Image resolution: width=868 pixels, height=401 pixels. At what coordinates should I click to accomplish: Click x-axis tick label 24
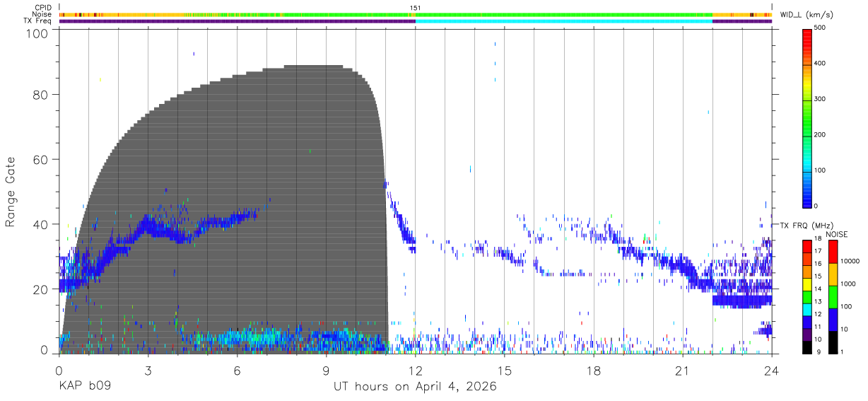771,370
